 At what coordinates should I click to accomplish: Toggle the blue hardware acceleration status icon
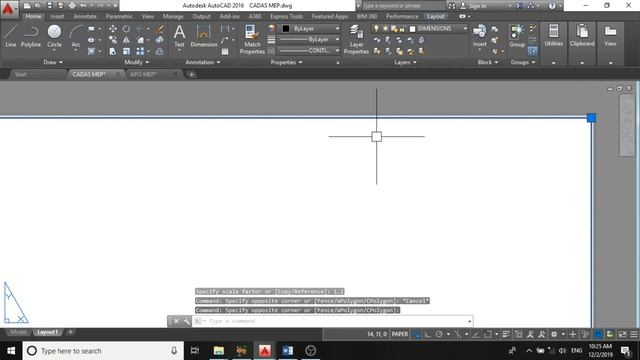tap(598, 334)
